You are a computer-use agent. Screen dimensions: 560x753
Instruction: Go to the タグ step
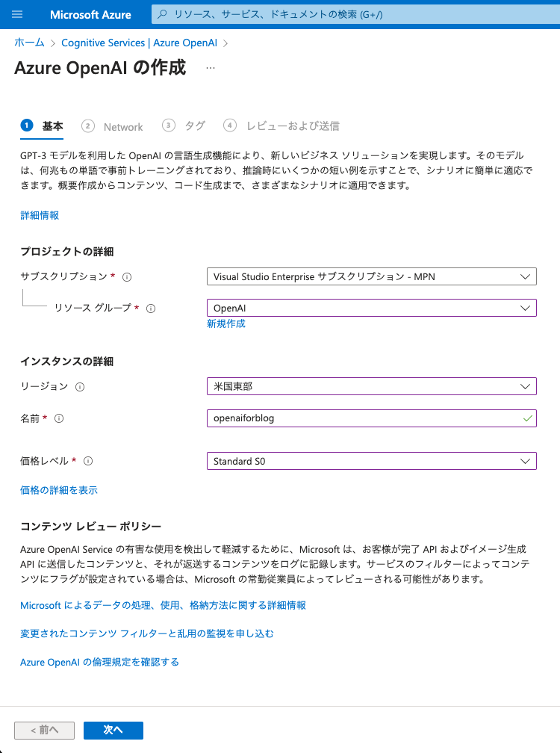[x=194, y=126]
